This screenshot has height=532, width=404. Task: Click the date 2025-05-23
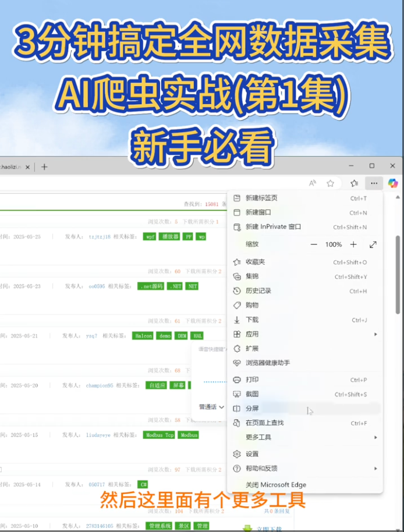27,286
